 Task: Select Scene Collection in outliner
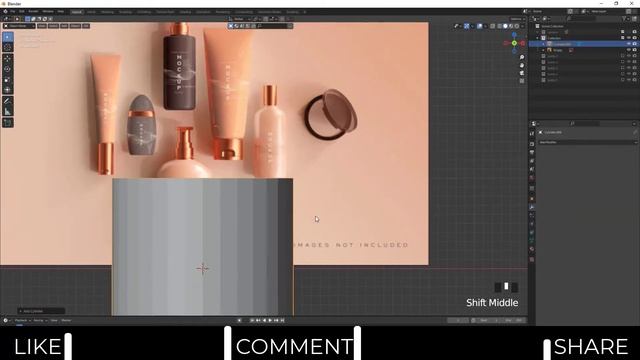pos(552,26)
